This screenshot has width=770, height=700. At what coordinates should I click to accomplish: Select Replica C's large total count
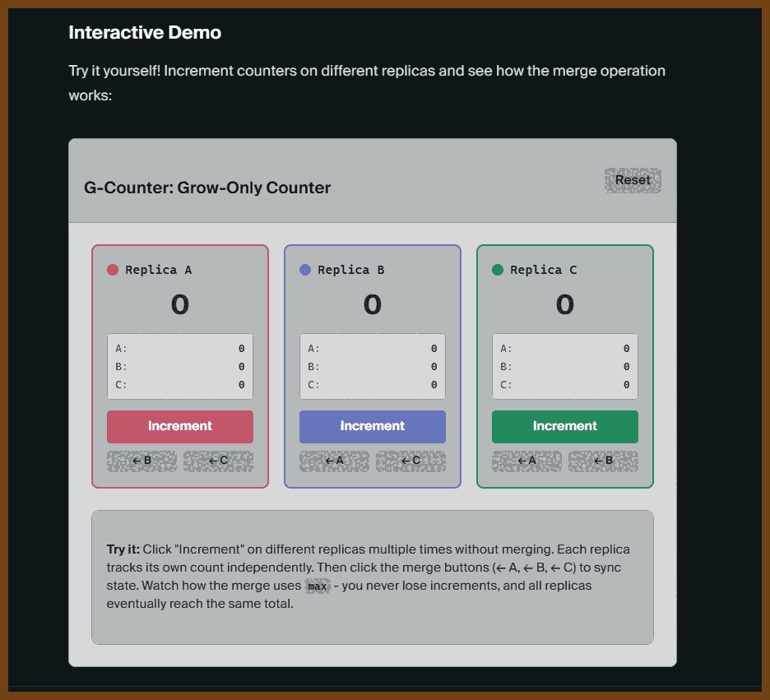(565, 305)
